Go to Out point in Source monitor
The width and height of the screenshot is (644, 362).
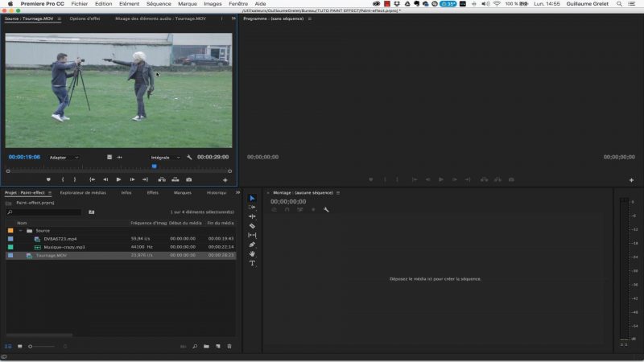pos(146,179)
